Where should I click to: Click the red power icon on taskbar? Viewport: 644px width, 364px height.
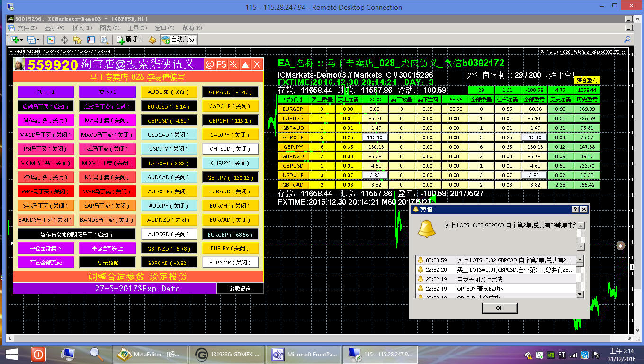tap(38, 354)
